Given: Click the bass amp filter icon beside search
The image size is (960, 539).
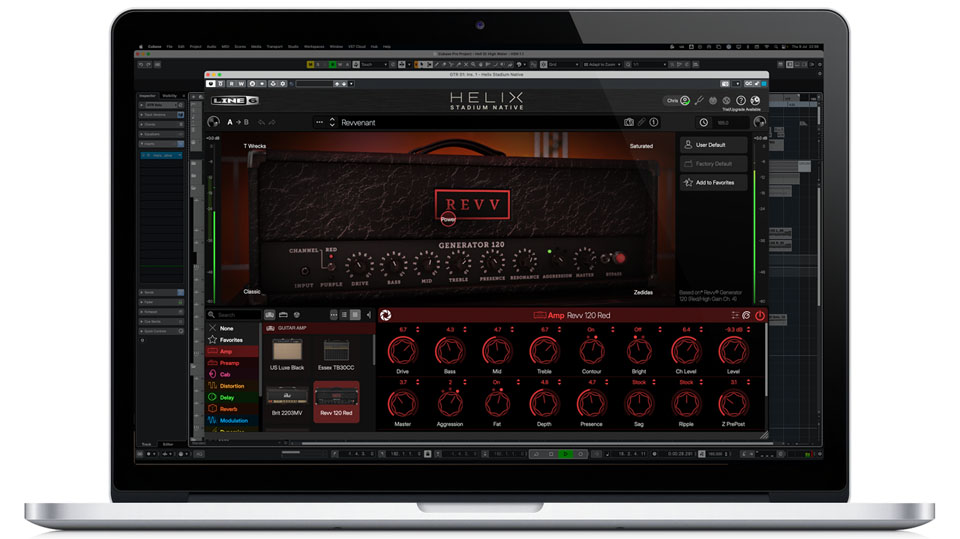Looking at the screenshot, I should [283, 315].
